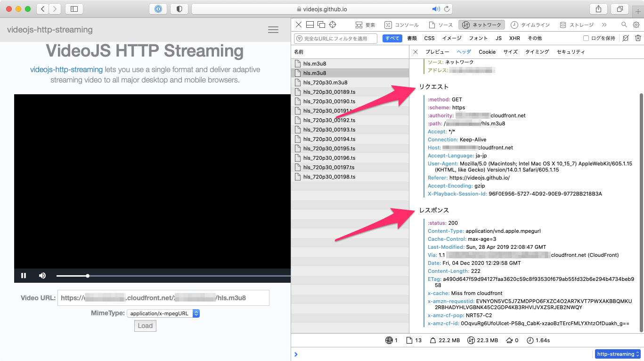Open the Cookie detail tab
This screenshot has height=361, width=644.
[x=487, y=52]
